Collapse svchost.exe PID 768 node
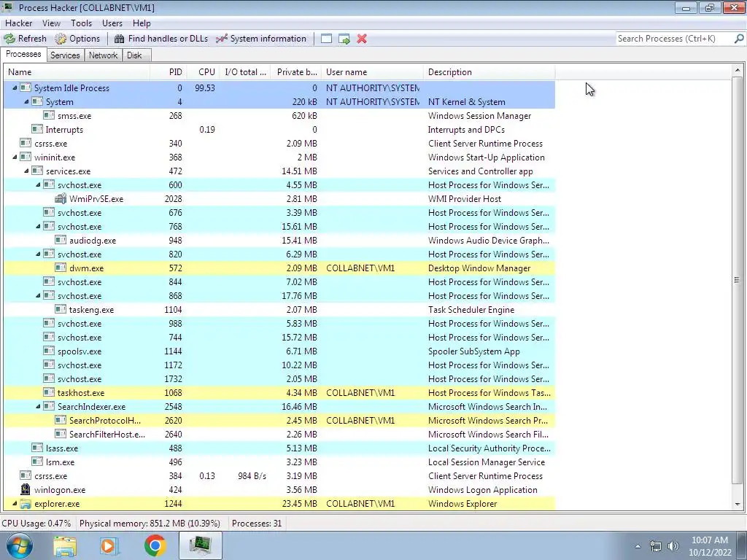747x560 pixels. [38, 226]
